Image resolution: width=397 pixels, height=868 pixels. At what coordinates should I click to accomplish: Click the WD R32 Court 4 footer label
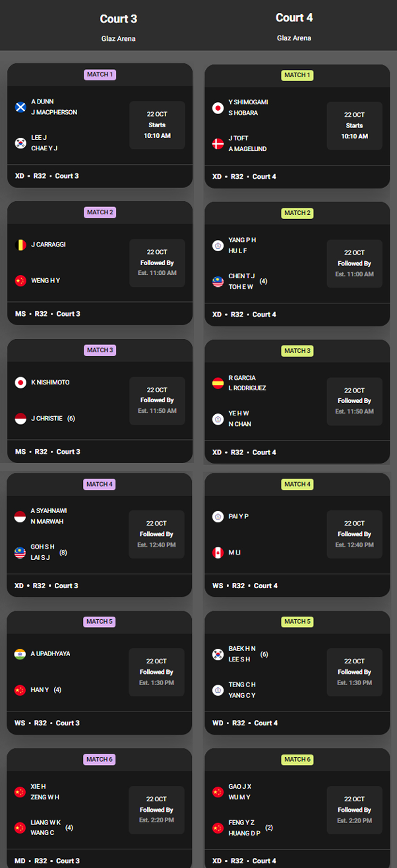pyautogui.click(x=245, y=723)
